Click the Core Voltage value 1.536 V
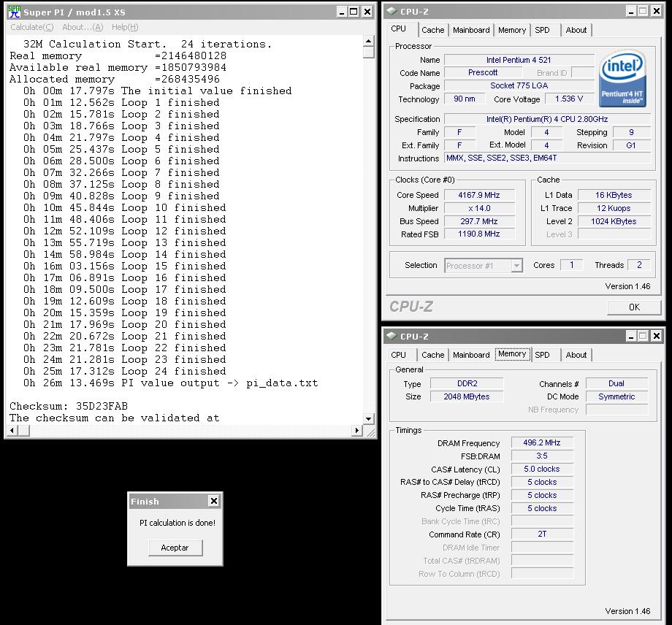The height and width of the screenshot is (625, 672). point(569,99)
